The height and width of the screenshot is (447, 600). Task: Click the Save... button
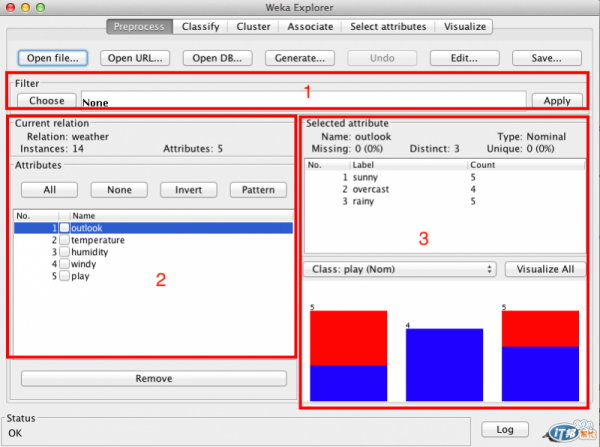click(547, 58)
